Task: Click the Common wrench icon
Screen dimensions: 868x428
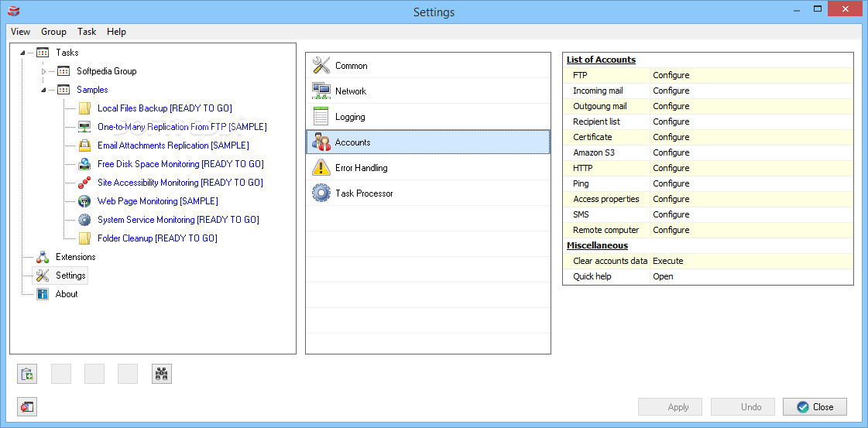Action: [321, 65]
